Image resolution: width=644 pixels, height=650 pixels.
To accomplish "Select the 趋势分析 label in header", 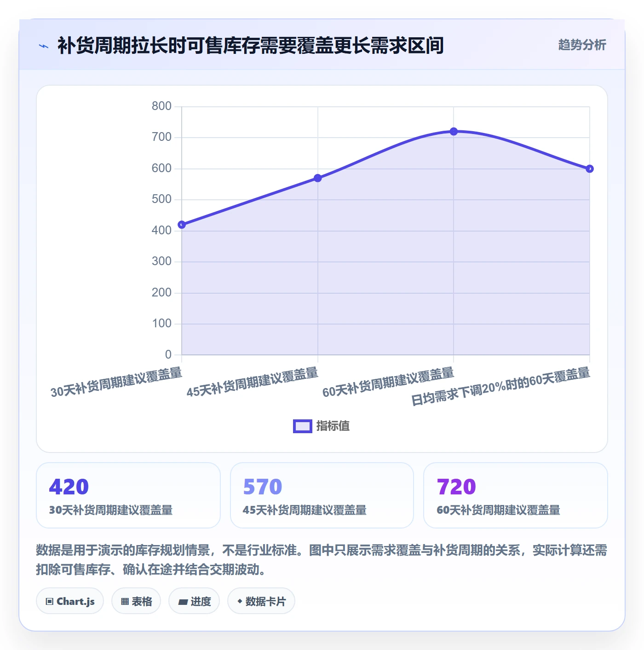I will coord(582,45).
